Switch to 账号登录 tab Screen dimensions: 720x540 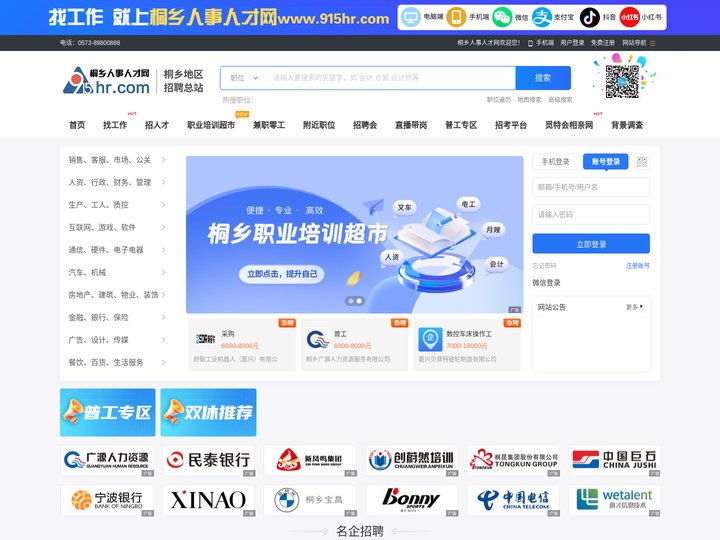606,162
